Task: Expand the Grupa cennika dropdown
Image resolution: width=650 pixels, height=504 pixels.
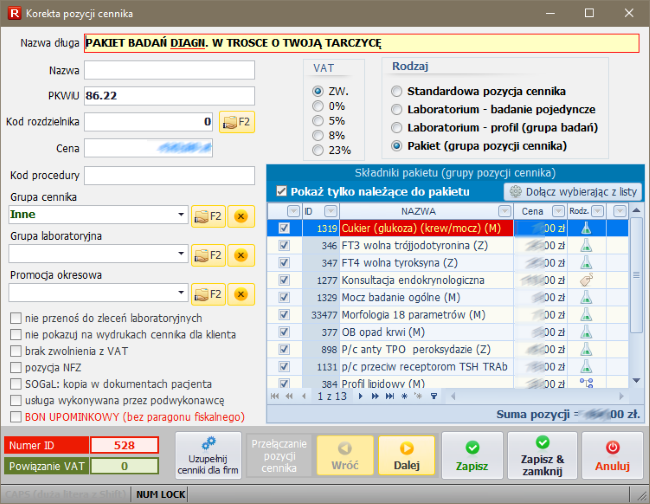Action: coord(180,215)
